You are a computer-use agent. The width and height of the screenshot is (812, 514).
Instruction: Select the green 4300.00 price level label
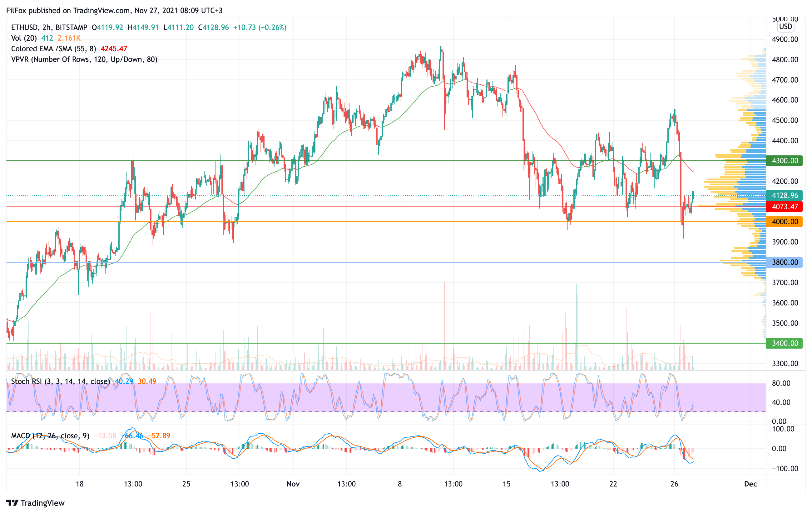tap(784, 161)
